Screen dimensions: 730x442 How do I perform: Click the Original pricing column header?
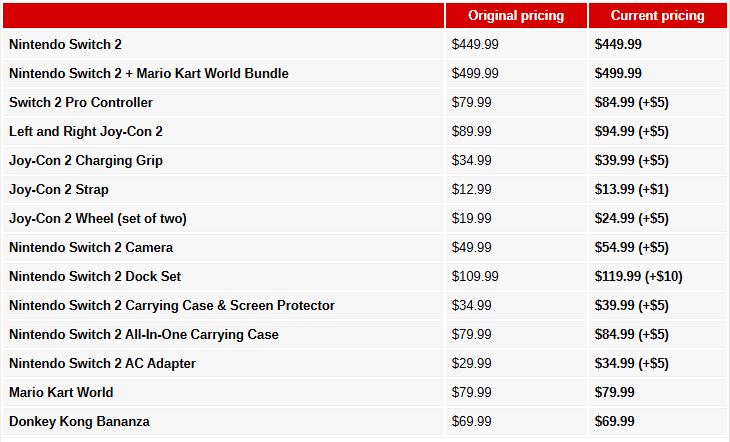click(x=516, y=16)
